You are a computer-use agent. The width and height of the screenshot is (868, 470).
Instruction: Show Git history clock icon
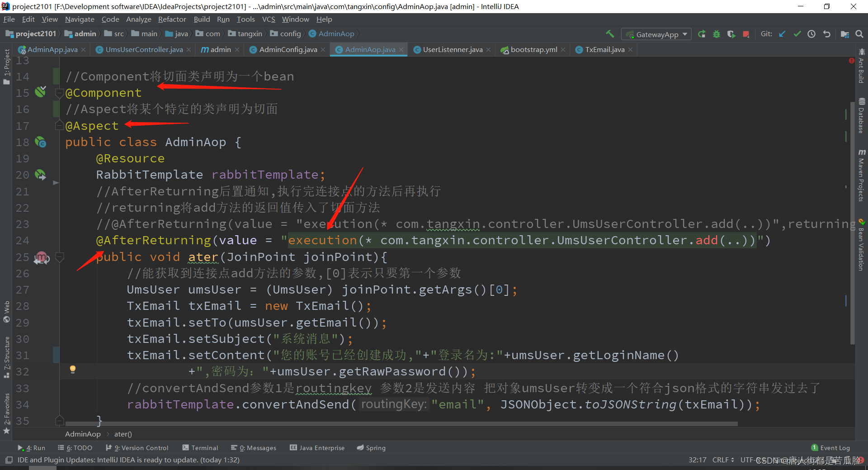click(811, 34)
